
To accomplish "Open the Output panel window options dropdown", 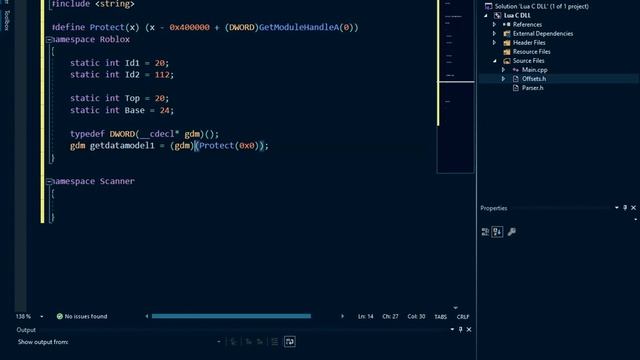I will pos(452,329).
